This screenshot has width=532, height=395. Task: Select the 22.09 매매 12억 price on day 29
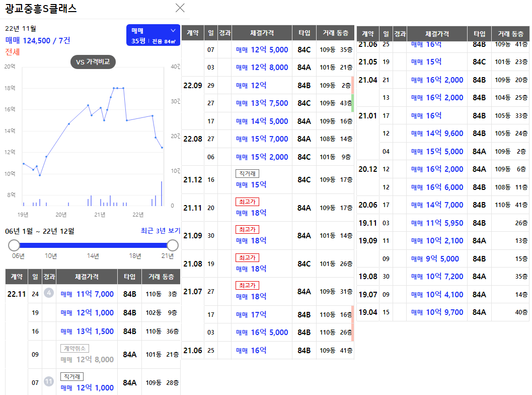point(251,86)
